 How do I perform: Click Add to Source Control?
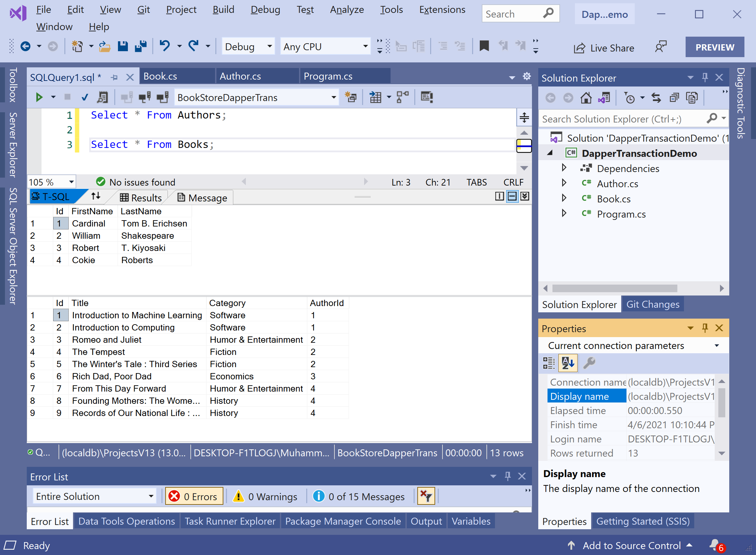[x=631, y=545]
